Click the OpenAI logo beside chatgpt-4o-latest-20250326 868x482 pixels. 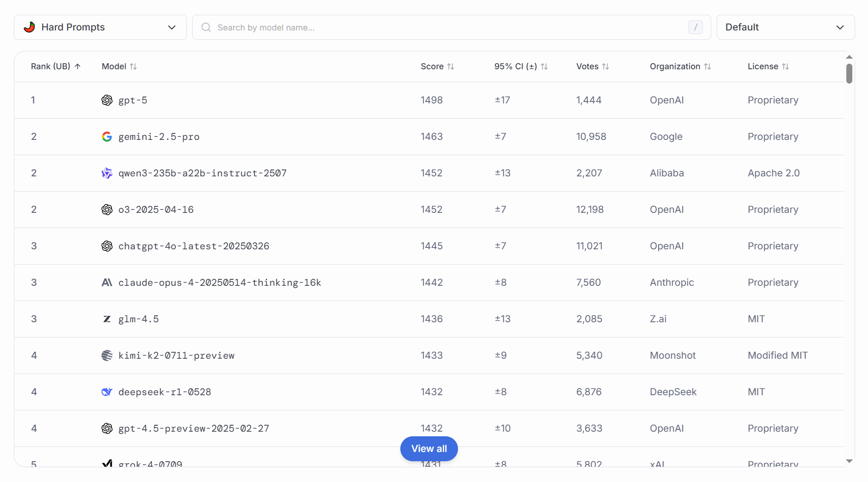107,246
